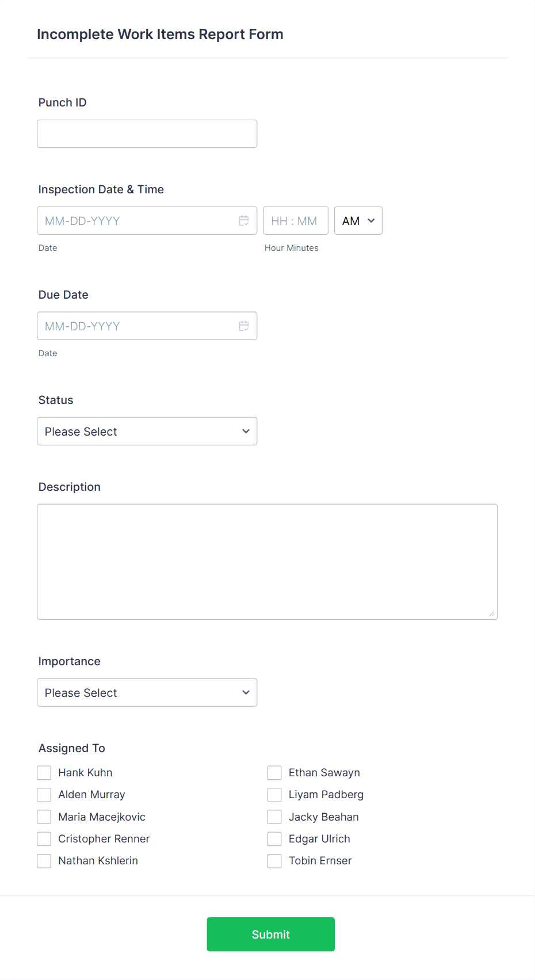The height and width of the screenshot is (980, 535).
Task: Expand the Importance selector
Action: (147, 692)
